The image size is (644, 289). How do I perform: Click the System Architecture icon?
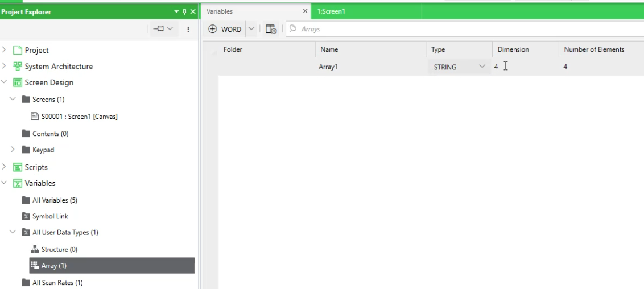coord(17,66)
